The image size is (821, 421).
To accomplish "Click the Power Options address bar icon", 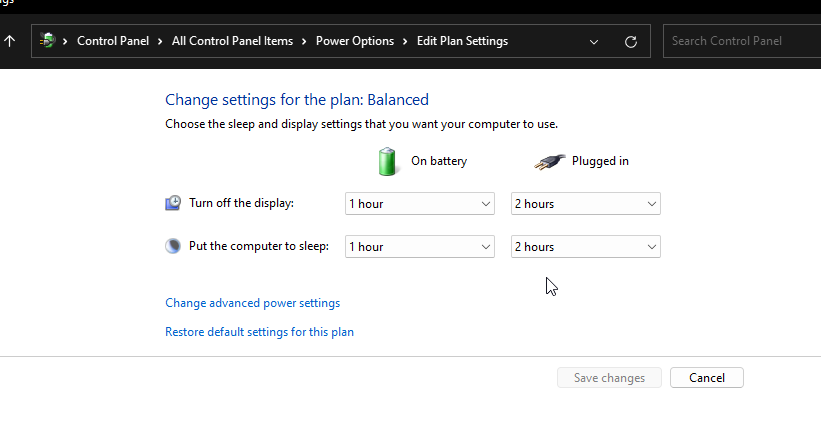I will (x=47, y=41).
